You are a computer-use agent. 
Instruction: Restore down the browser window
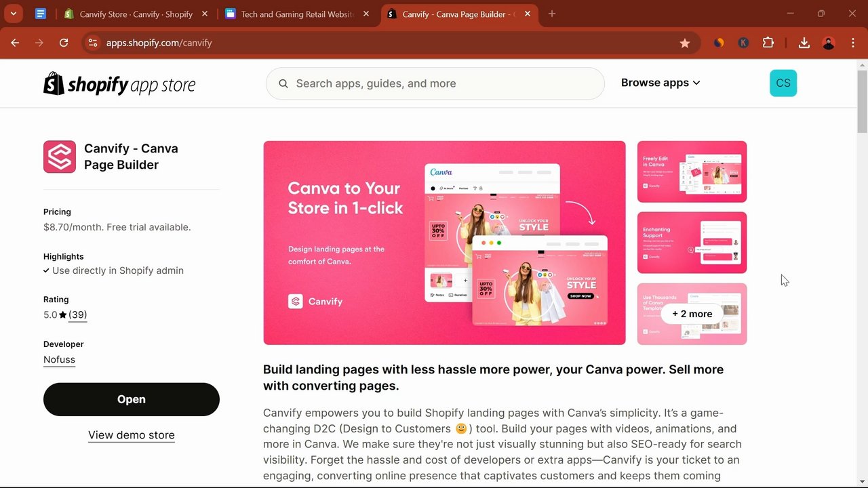821,14
